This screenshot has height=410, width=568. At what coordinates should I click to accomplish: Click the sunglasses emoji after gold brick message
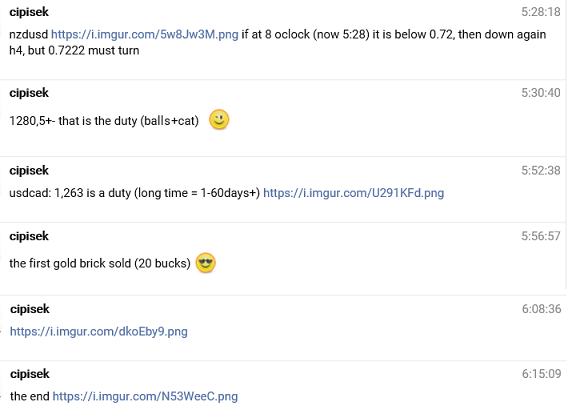(x=205, y=263)
